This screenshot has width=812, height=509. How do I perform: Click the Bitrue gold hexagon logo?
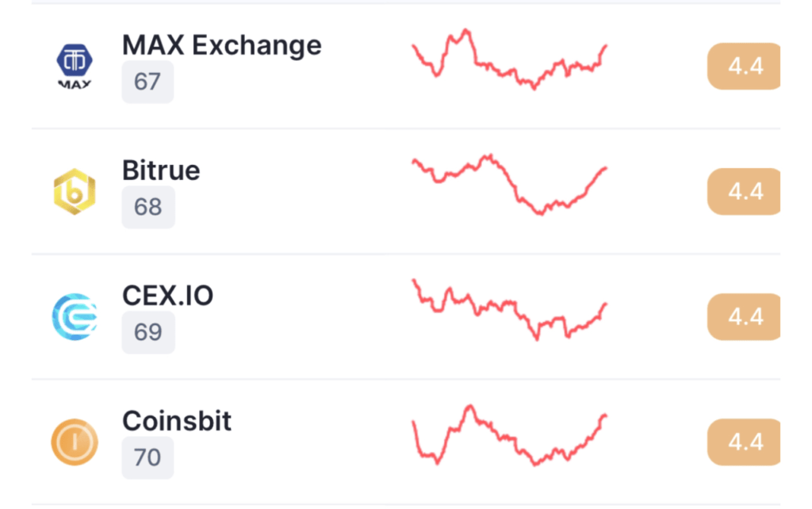pos(75,192)
